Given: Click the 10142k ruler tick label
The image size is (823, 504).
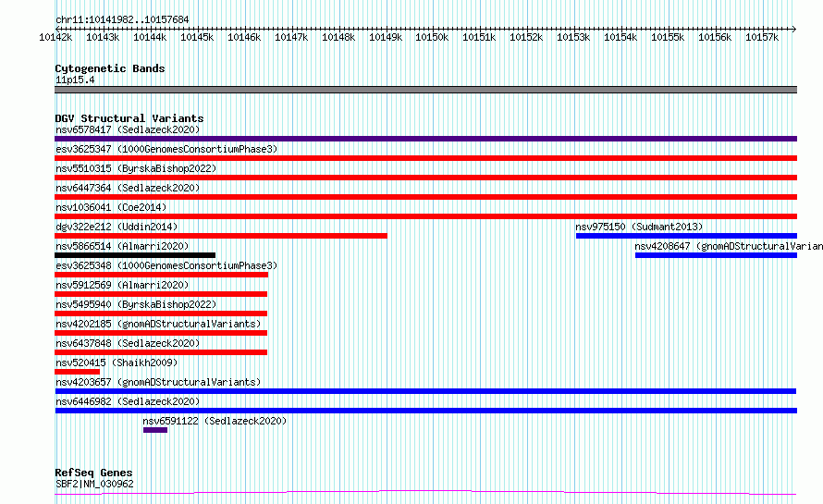Looking at the screenshot, I should [x=55, y=37].
